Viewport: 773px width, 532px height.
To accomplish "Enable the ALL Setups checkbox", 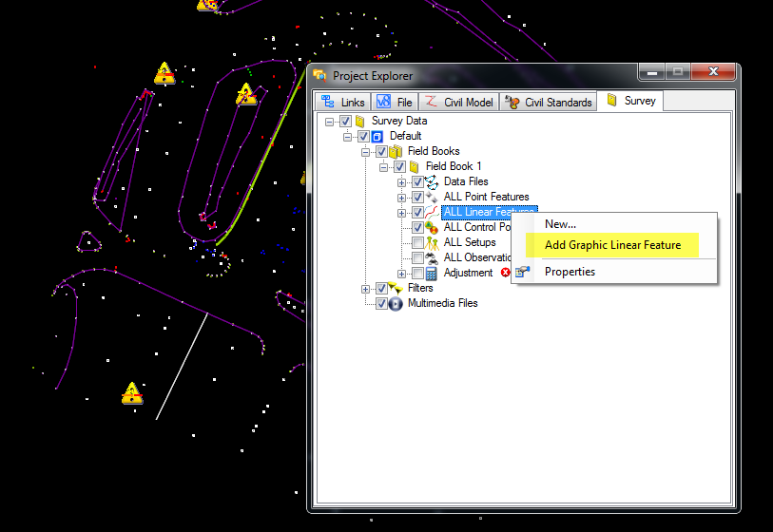I will tap(417, 243).
